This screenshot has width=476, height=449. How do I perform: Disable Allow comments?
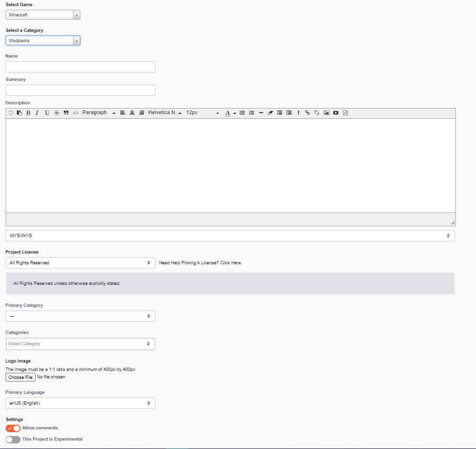coord(13,428)
